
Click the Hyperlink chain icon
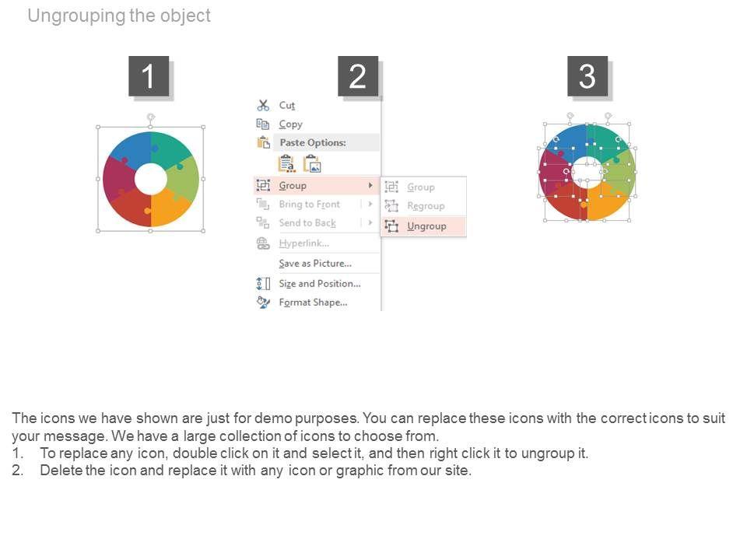coord(263,243)
